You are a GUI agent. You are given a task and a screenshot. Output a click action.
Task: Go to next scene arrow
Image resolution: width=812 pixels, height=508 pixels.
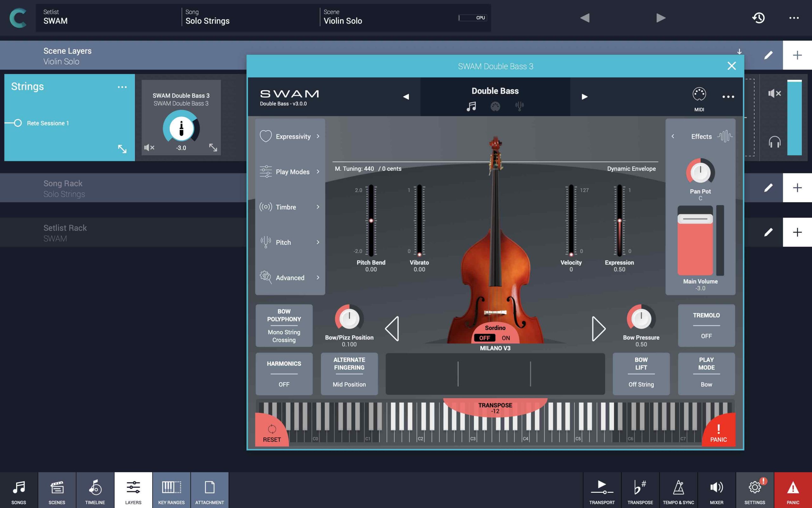(x=661, y=18)
